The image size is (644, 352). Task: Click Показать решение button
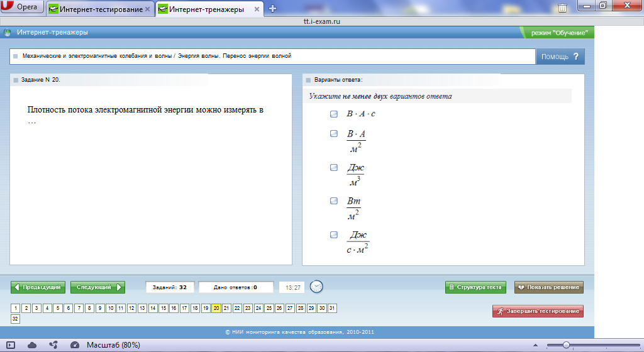coord(548,287)
